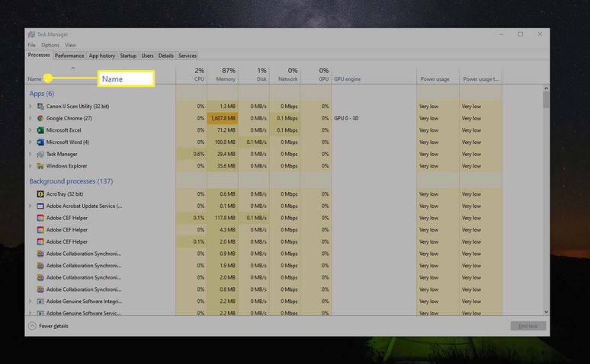Click Chrome's 1,607.8 MB memory cell

tap(223, 118)
